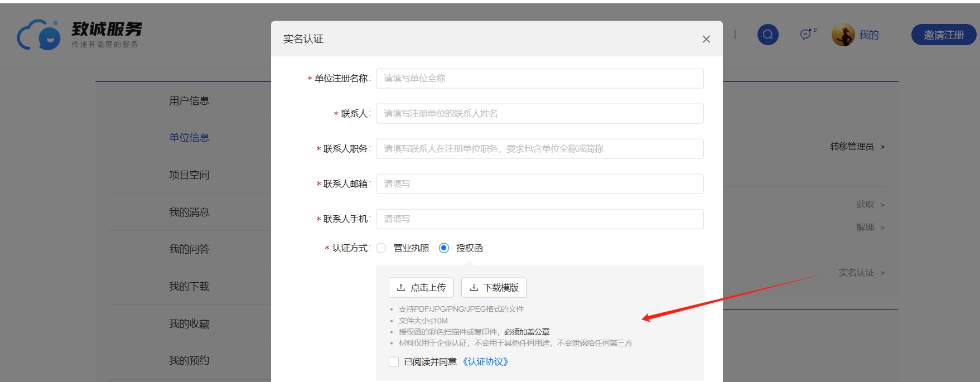Click the 下载模版 download button
The width and height of the screenshot is (980, 382).
point(494,288)
